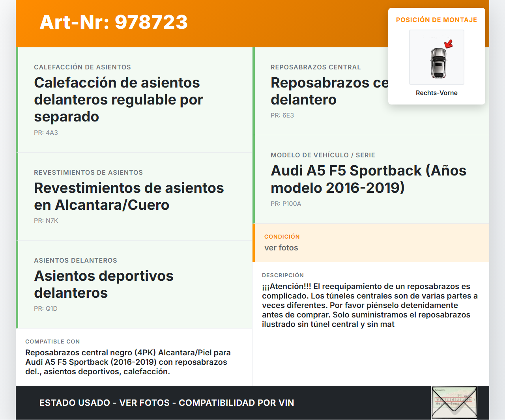The width and height of the screenshot is (505, 420).
Task: Click the 'ASIENTOS DELANTEROS' label
Action: pos(75,261)
